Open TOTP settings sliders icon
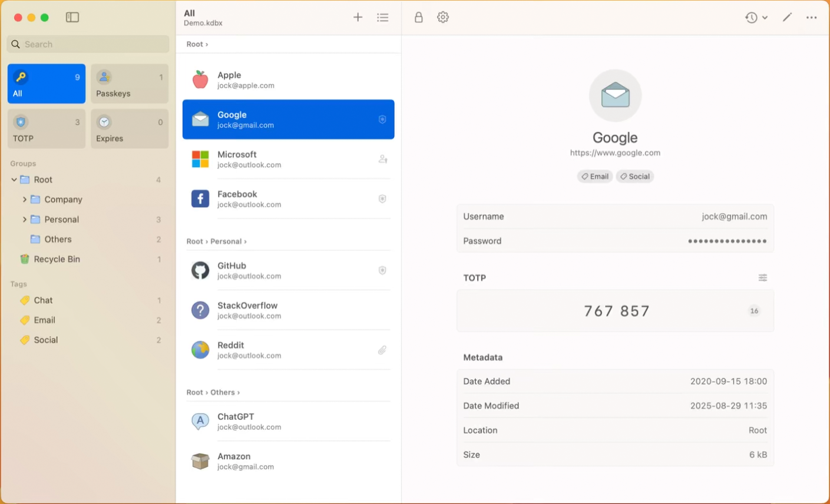This screenshot has height=504, width=830. tap(762, 278)
